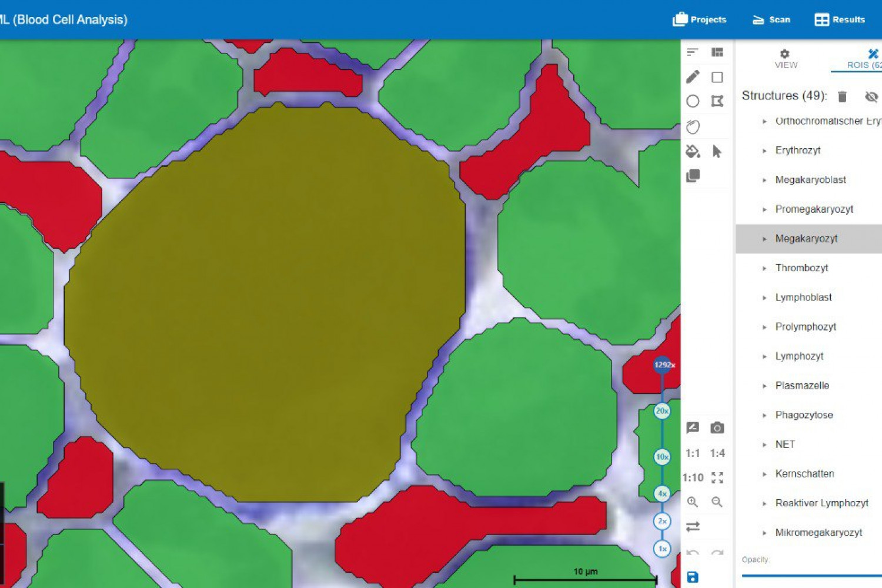This screenshot has height=588, width=882.
Task: Jump to 10x on magnification slider
Action: pos(662,456)
